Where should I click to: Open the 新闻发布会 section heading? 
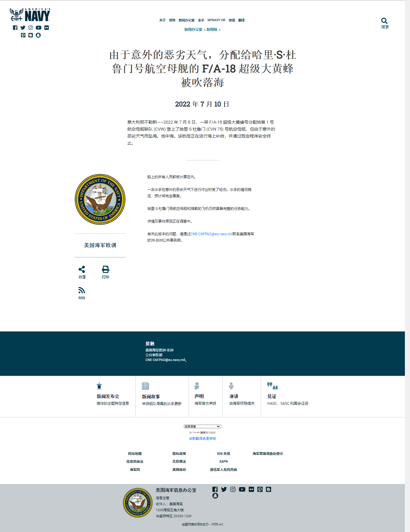108,396
